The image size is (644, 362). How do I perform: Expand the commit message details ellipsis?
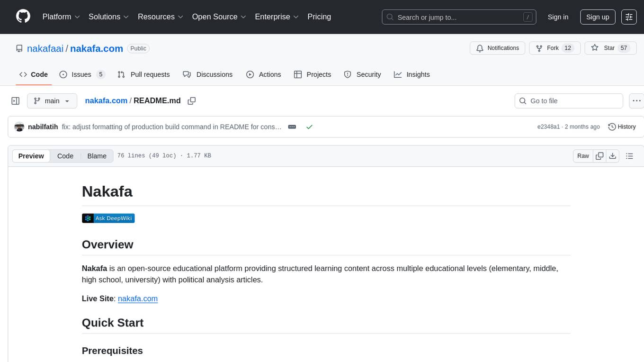click(x=292, y=127)
